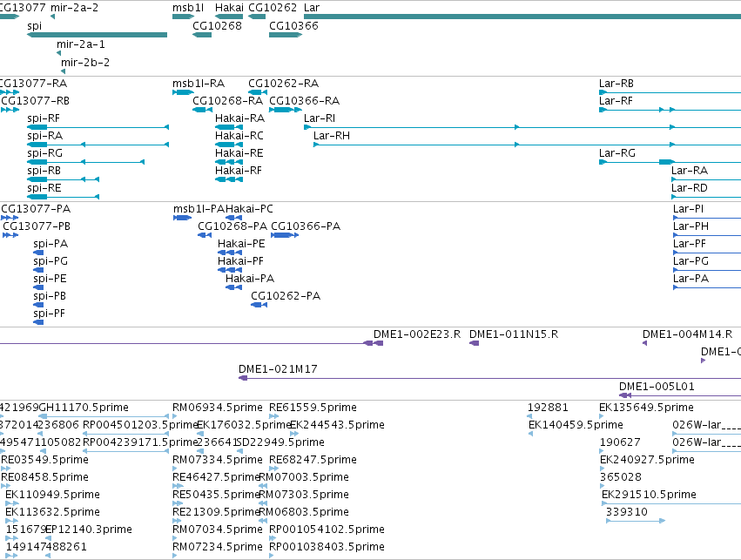Select EST EK135649.5prime label
Screen dimensions: 741x560
[646, 408]
